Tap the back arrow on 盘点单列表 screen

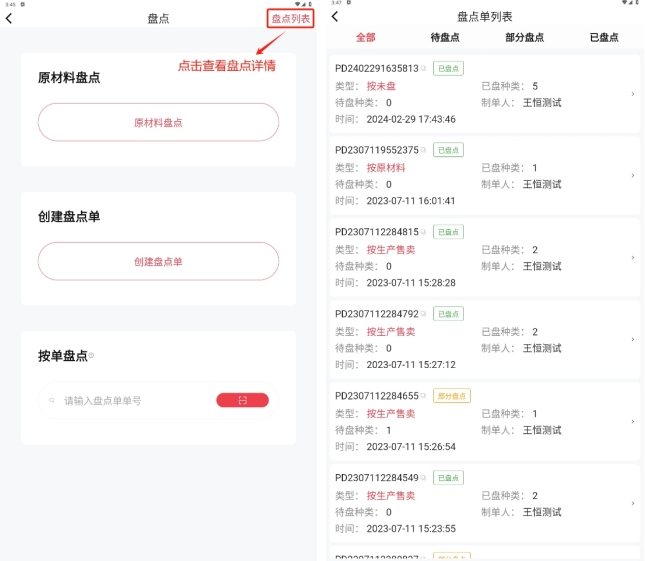click(x=335, y=16)
